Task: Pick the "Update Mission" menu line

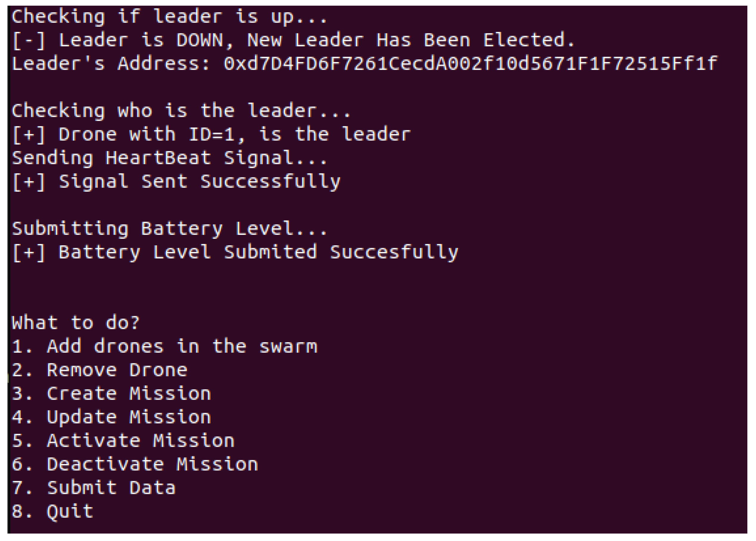Action: (129, 417)
